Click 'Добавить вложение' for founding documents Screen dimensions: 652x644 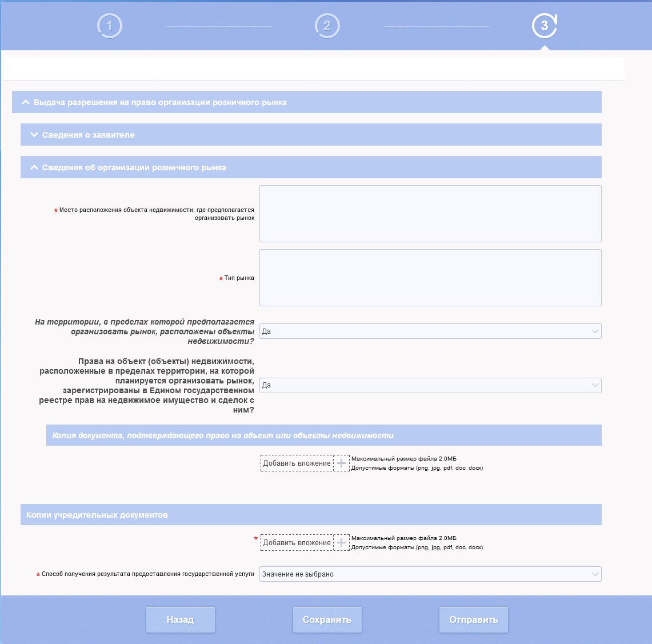297,543
